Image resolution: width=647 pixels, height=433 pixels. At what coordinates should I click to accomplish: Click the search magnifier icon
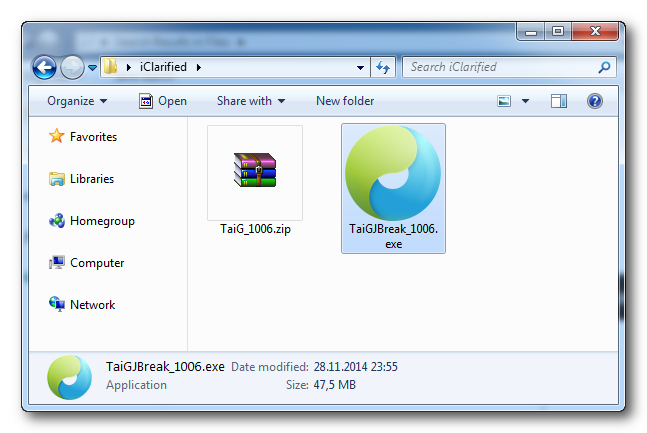point(603,68)
